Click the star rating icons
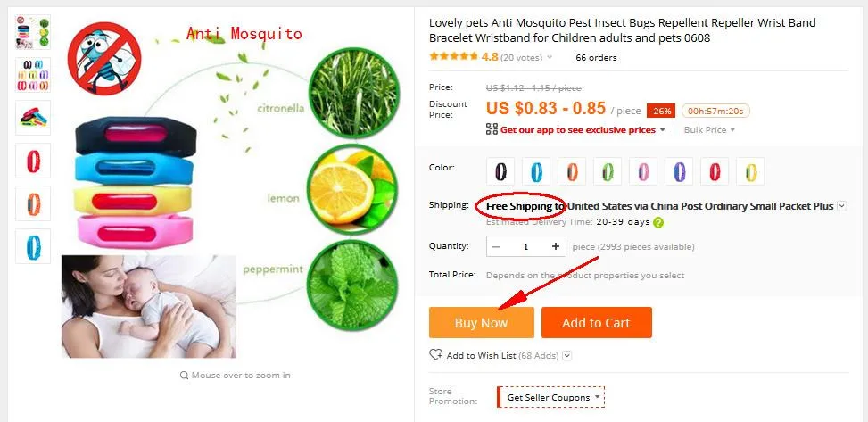The image size is (868, 422). click(x=453, y=56)
